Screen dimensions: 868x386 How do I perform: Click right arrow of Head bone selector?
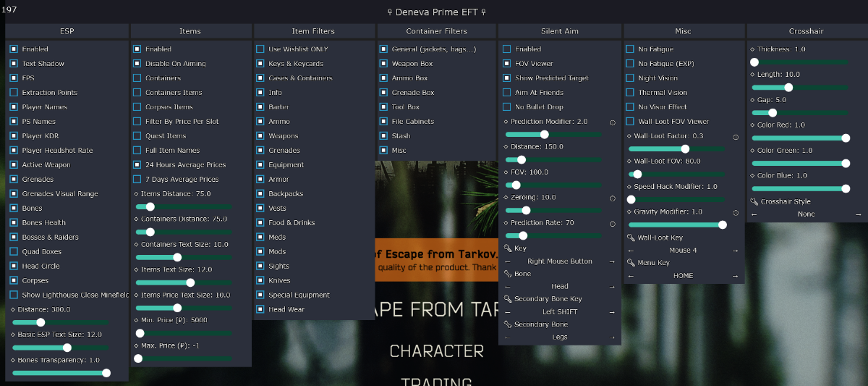coord(612,287)
